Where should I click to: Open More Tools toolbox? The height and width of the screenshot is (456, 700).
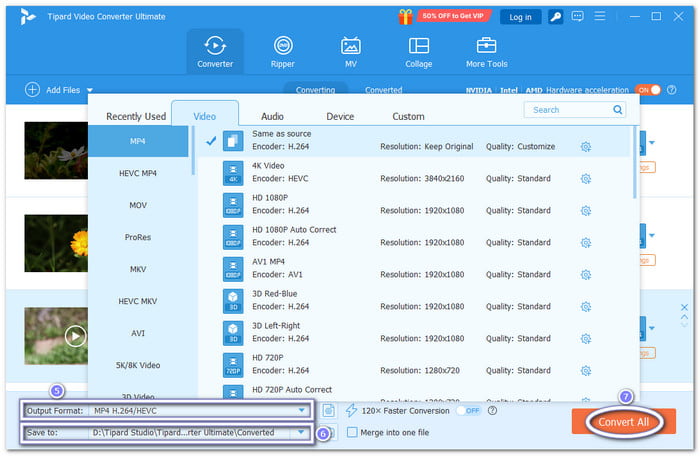(x=487, y=52)
